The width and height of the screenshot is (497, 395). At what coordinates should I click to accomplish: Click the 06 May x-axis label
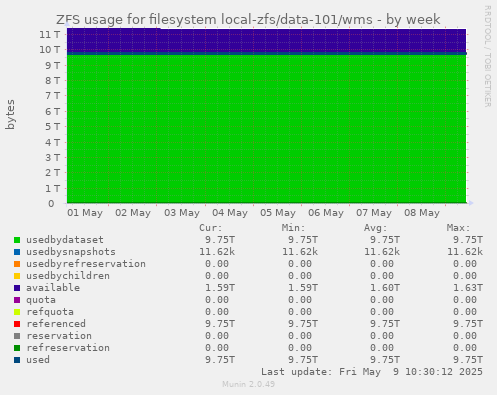click(x=326, y=213)
